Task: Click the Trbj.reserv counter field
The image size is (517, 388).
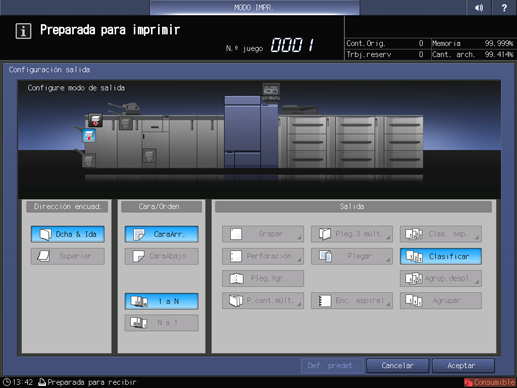Action: pos(387,54)
